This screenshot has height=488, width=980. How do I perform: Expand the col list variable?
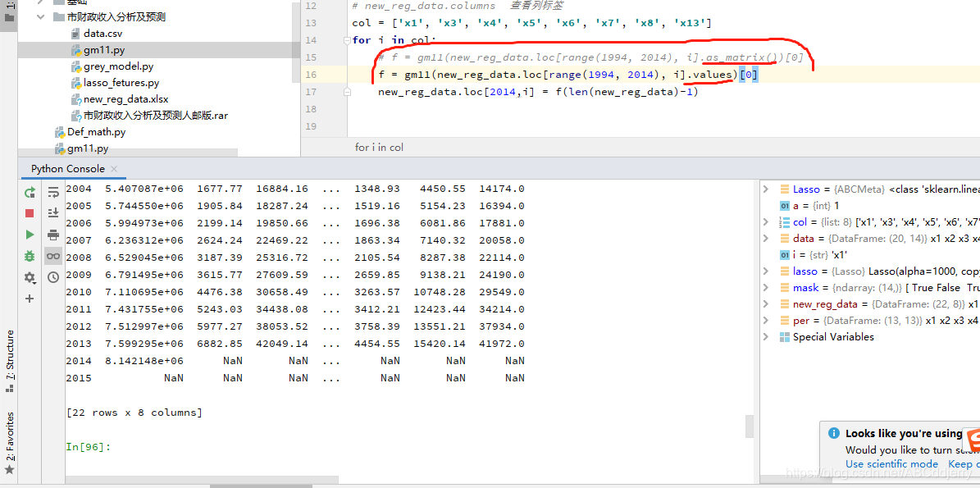[766, 221]
